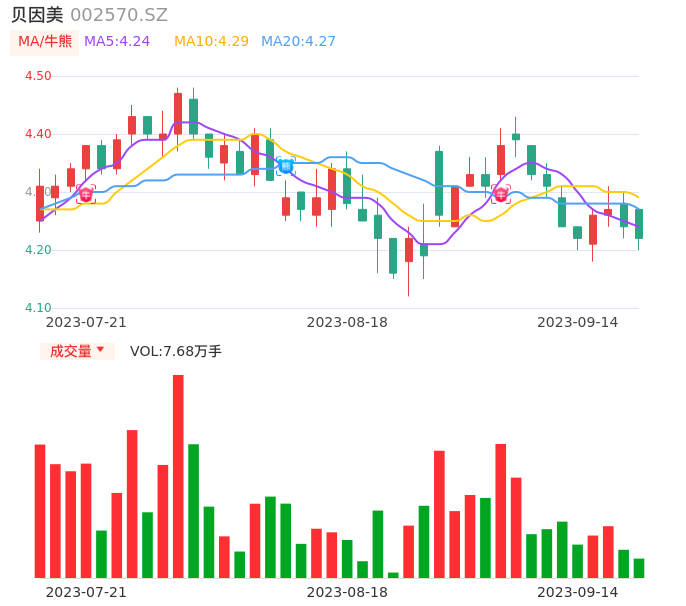Click the 贝因美 stock name title

[37, 15]
